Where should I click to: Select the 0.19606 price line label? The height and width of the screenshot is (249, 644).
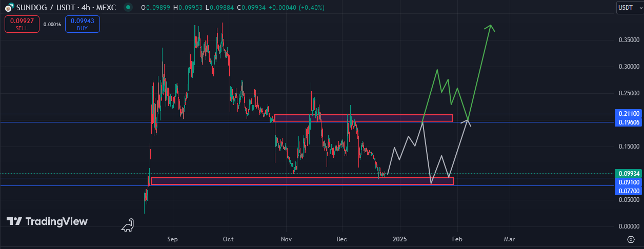point(628,122)
